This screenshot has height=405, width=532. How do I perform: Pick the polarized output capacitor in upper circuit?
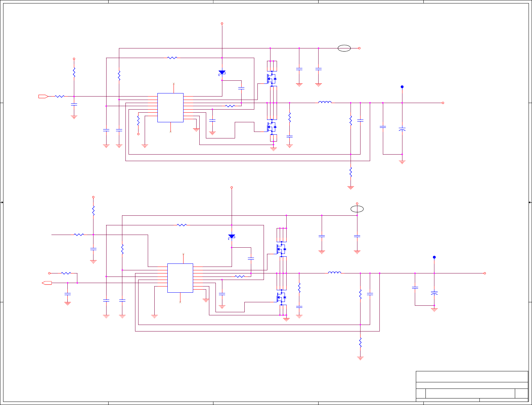[x=402, y=129]
